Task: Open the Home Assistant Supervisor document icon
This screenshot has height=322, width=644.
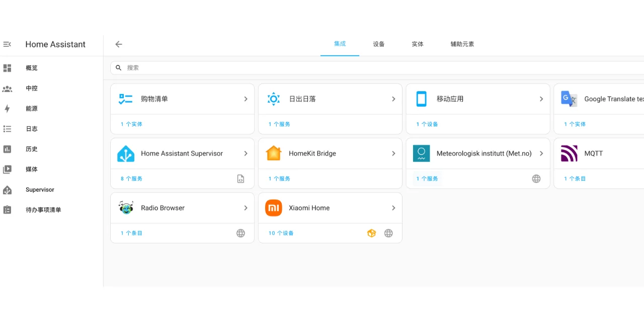Action: [240, 178]
